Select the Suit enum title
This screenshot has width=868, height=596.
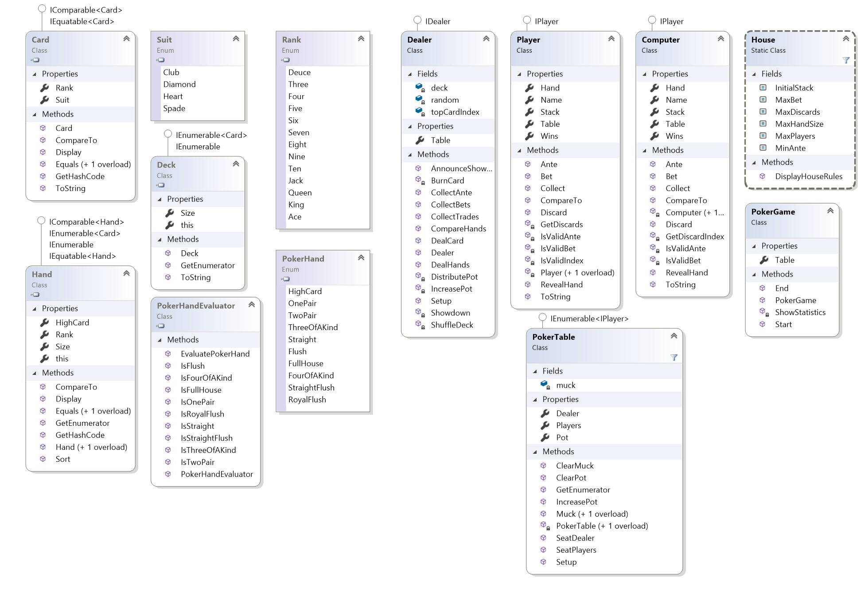[164, 39]
